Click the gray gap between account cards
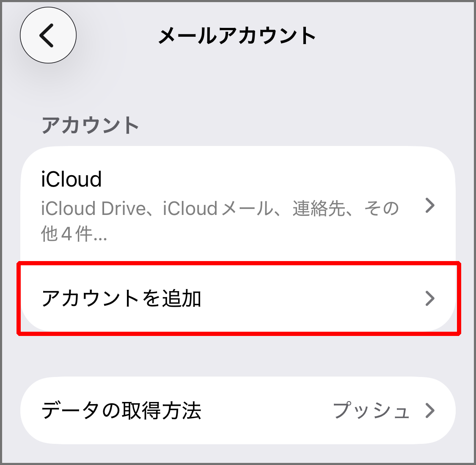The height and width of the screenshot is (465, 476). (237, 355)
